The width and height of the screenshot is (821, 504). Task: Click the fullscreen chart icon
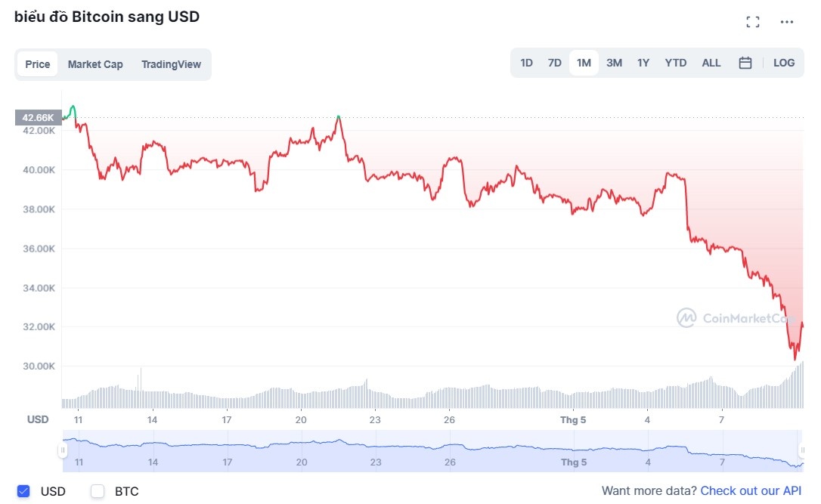[x=752, y=22]
